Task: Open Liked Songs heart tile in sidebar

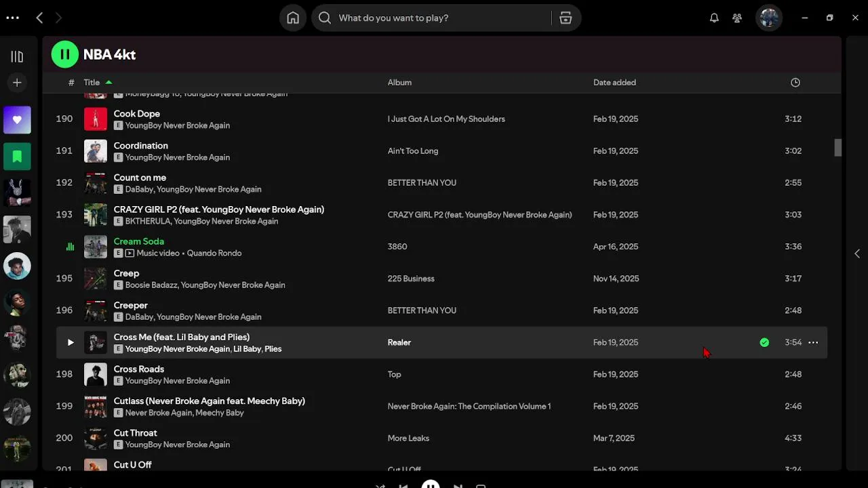Action: click(17, 120)
